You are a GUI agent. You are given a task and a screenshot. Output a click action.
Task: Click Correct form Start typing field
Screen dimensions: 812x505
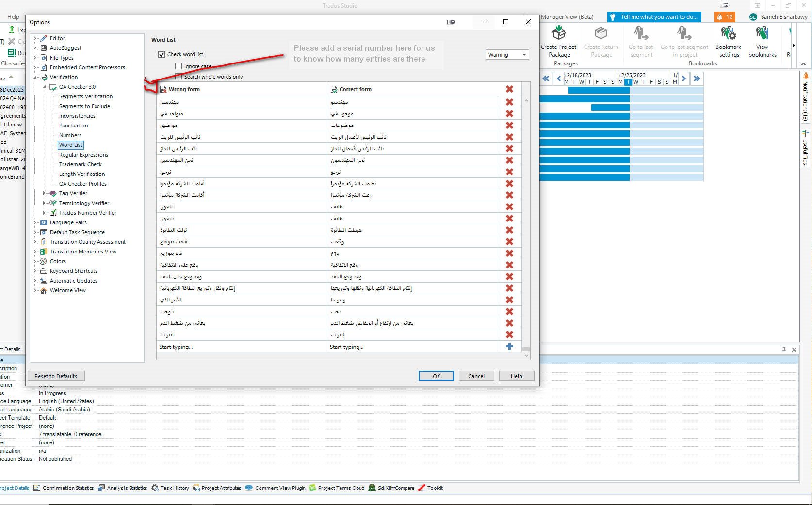(413, 347)
